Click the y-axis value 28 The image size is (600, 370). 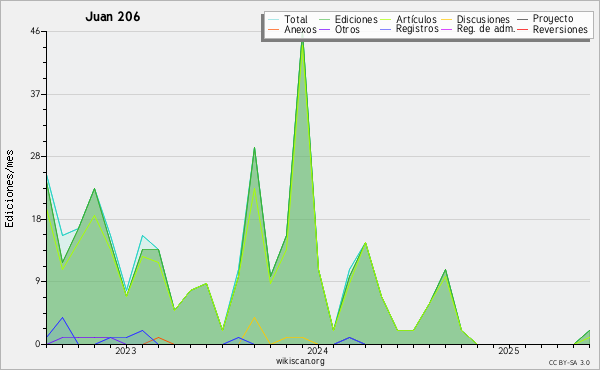[x=35, y=156]
